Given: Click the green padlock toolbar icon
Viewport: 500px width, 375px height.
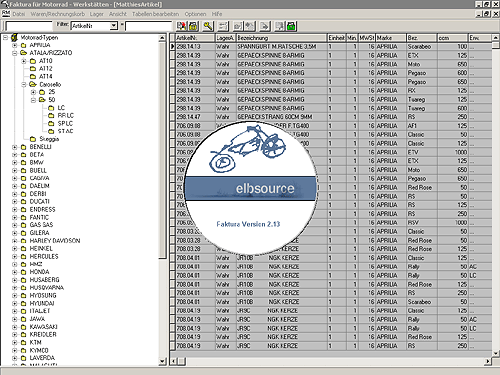Looking at the screenshot, I should (291, 26).
